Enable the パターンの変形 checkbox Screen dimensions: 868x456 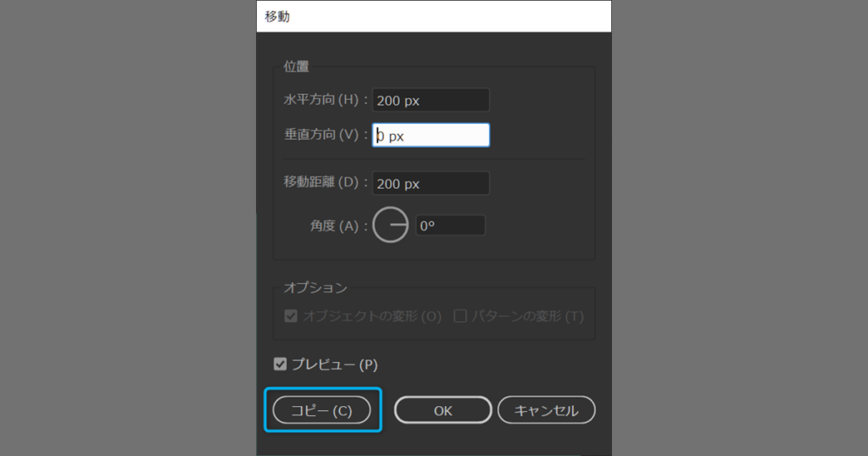460,316
